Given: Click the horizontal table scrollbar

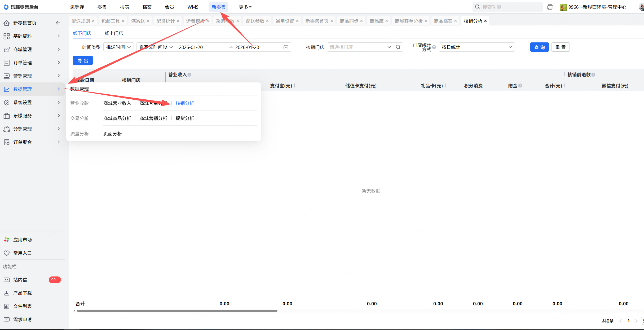Looking at the screenshot, I should click(x=177, y=311).
